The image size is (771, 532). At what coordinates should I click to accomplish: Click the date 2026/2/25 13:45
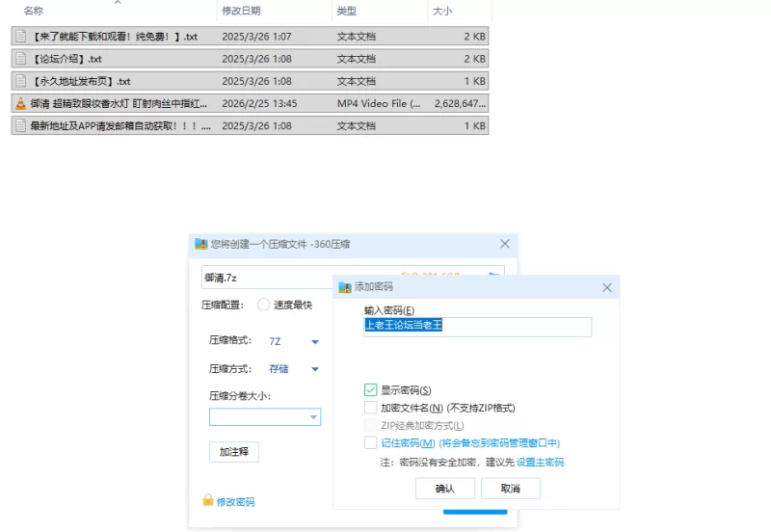[x=259, y=103]
